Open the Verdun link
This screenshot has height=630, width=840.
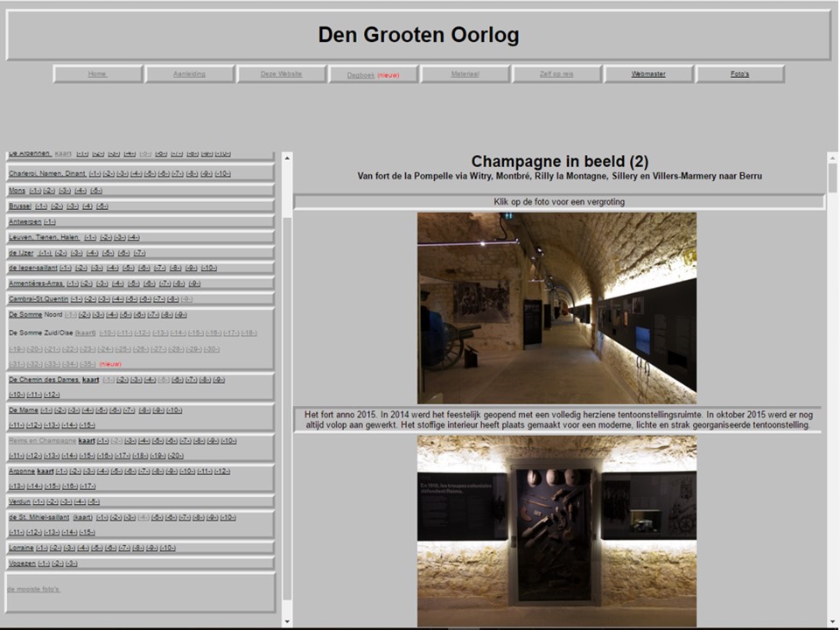[x=19, y=502]
